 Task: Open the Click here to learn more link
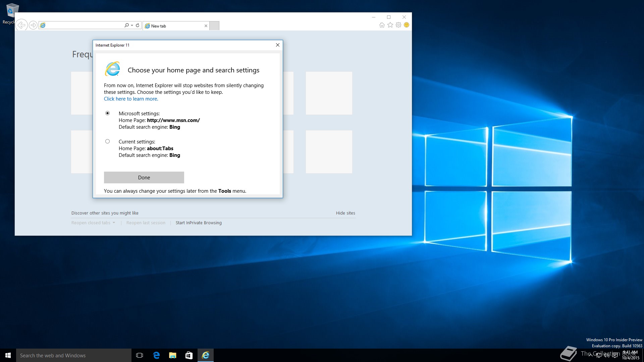click(x=131, y=99)
